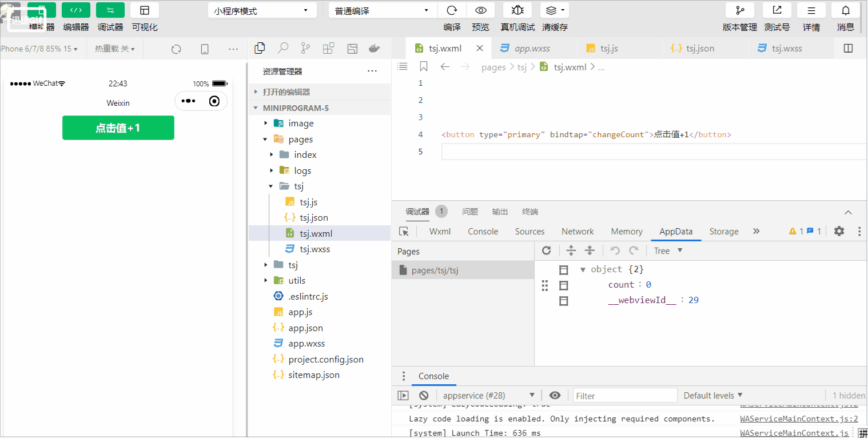Image resolution: width=868 pixels, height=438 pixels.
Task: Open project.config.json file
Action: (x=320, y=359)
